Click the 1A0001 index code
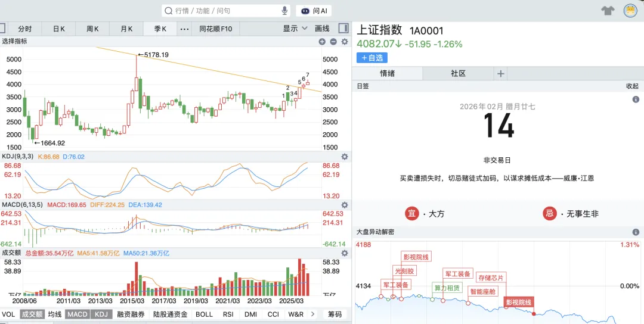The width and height of the screenshot is (644, 324). tap(426, 31)
